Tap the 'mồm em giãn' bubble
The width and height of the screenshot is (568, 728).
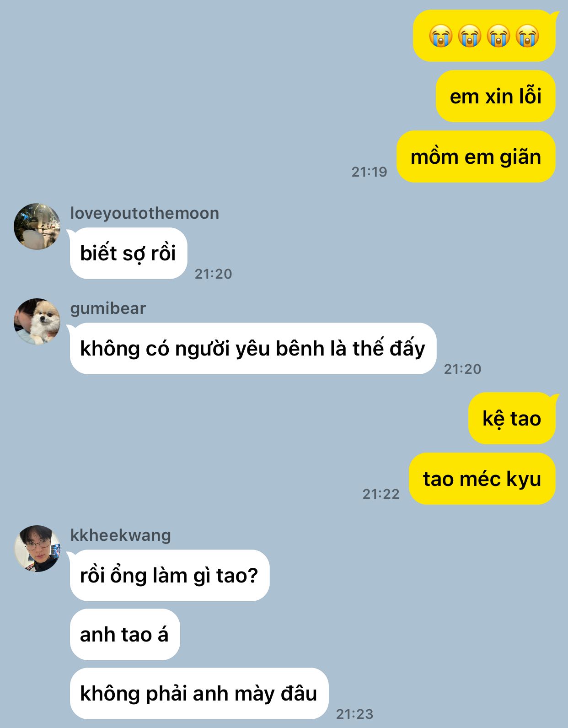[476, 156]
